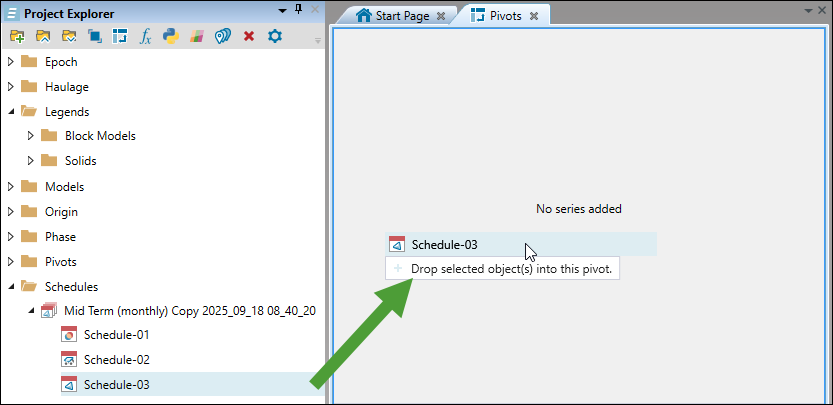Pin the Project Explorer panel
833x405 pixels.
(x=299, y=9)
